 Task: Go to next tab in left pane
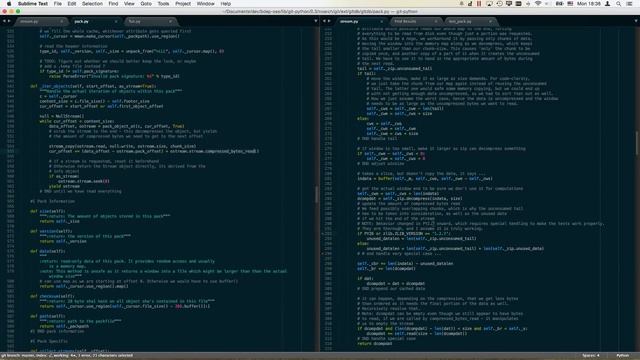[9, 21]
